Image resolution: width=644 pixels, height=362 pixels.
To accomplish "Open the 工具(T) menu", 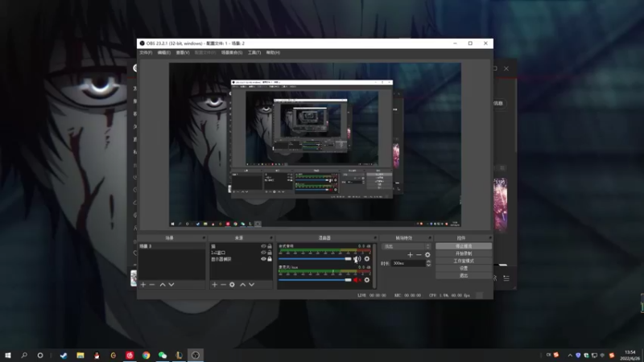I will [254, 52].
